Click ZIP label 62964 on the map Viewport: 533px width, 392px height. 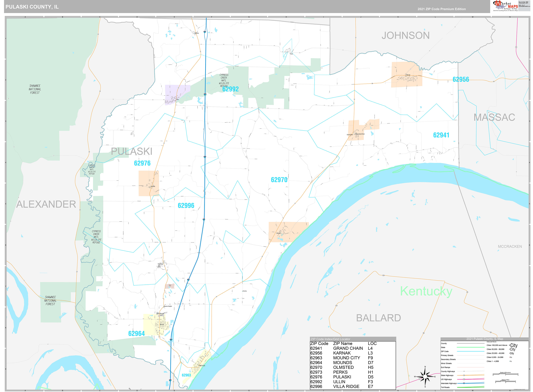pos(136,334)
